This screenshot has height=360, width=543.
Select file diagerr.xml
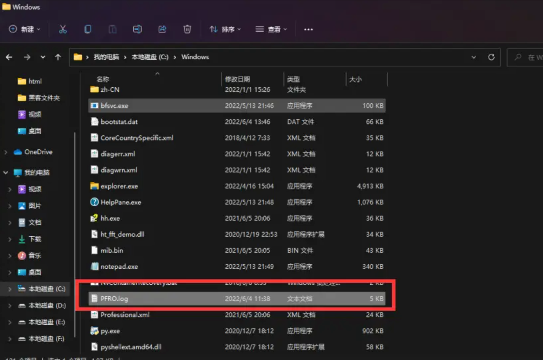tap(237, 154)
